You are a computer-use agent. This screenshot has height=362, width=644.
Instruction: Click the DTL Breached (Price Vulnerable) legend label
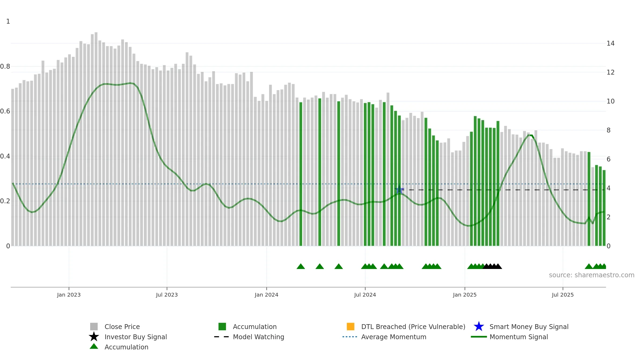(413, 327)
